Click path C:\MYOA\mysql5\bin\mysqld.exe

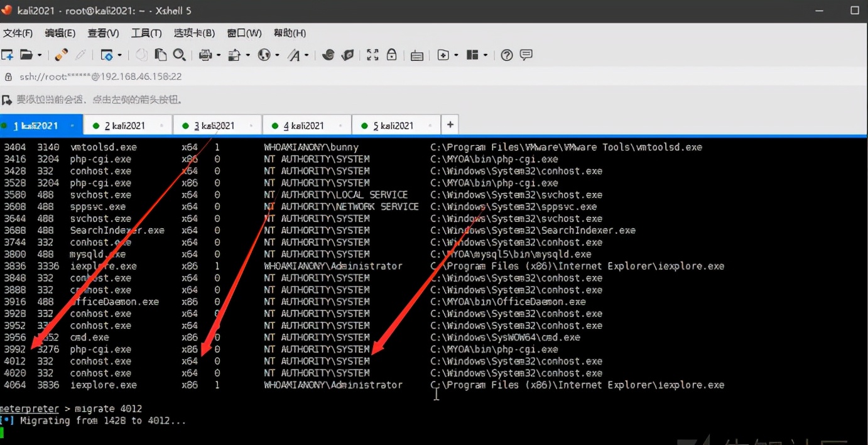(511, 254)
